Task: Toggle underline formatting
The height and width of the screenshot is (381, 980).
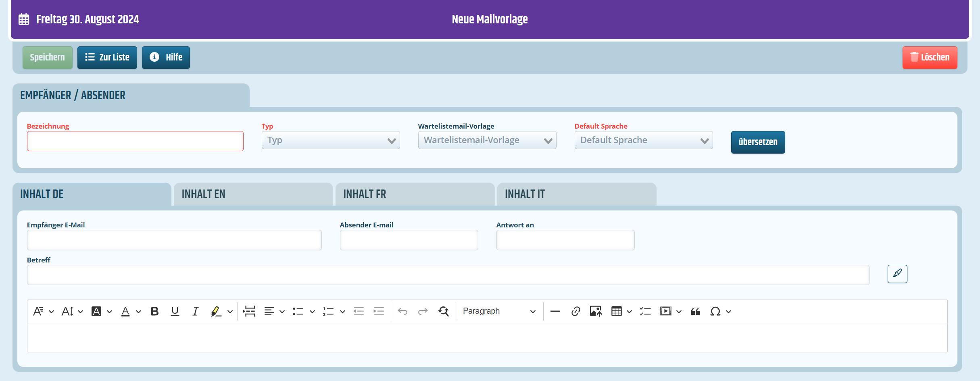Action: pyautogui.click(x=175, y=311)
